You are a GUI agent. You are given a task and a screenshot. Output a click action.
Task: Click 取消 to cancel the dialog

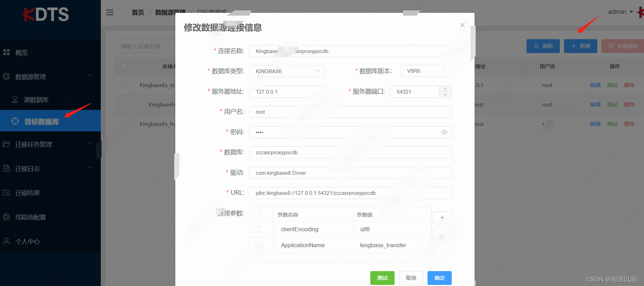pos(411,278)
